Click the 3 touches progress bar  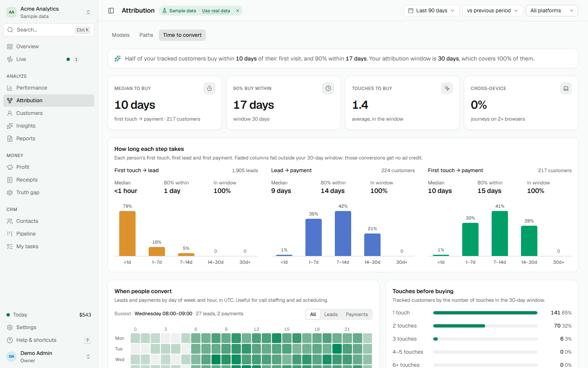point(485,339)
